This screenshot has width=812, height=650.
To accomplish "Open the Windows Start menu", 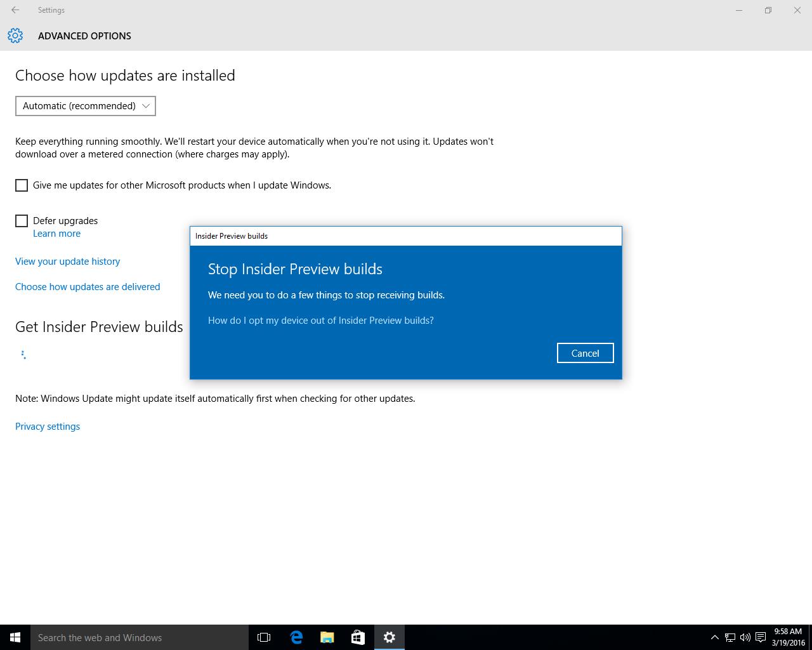I will coord(15,637).
